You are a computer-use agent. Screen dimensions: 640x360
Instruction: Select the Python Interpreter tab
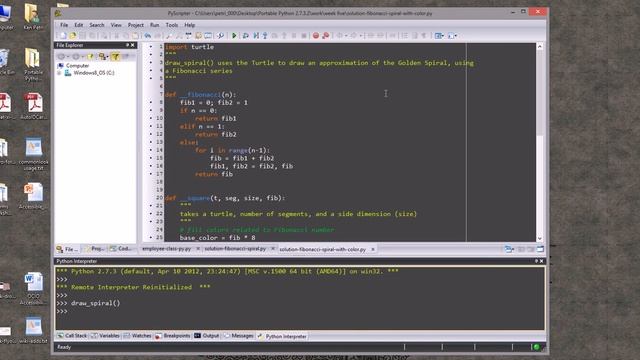pyautogui.click(x=282, y=336)
